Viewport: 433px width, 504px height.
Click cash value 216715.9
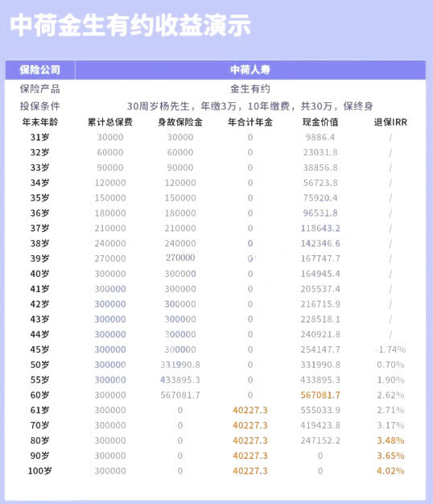coord(320,304)
